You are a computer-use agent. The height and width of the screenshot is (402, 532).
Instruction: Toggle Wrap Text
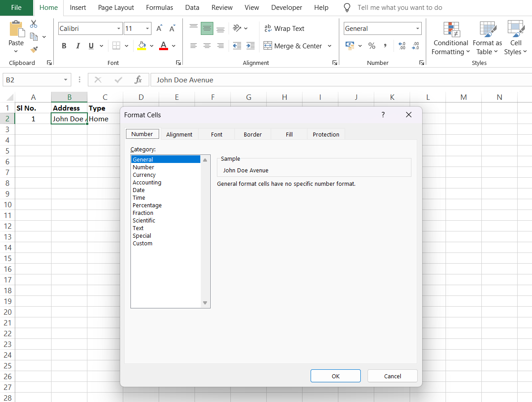pos(284,29)
